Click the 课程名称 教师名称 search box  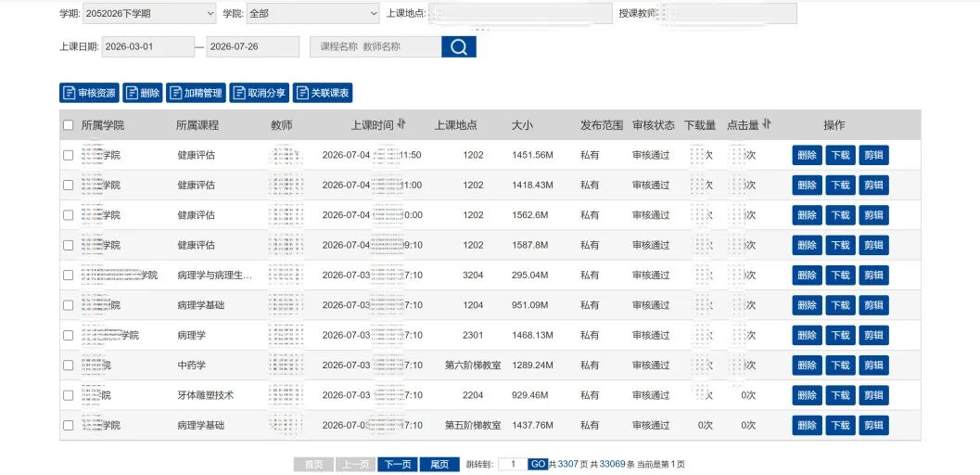[x=375, y=47]
